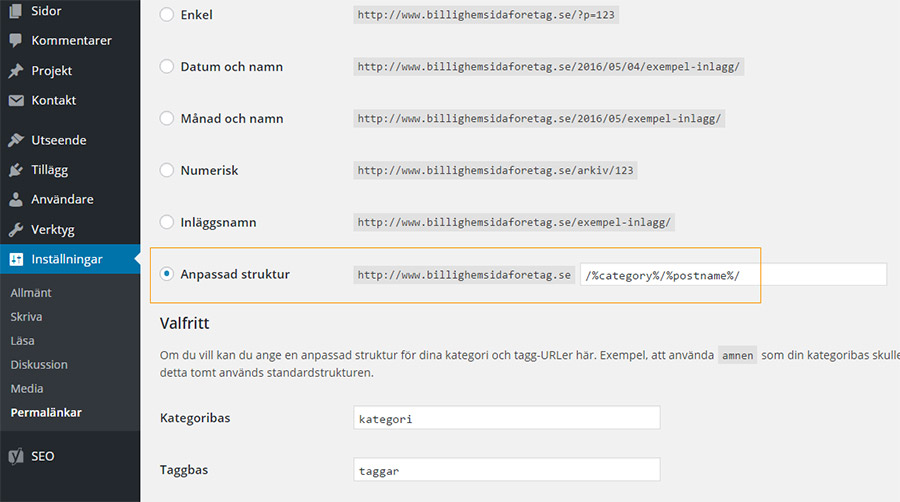
Task: Click the Inställningar sliders icon
Action: 16,259
